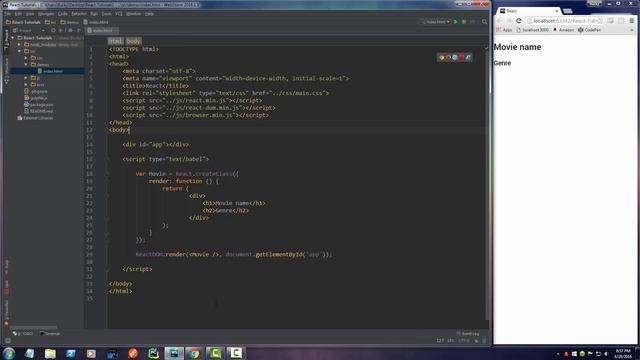Screen dimensions: 640x360
Task: Run the current configuration
Action: tap(456, 22)
